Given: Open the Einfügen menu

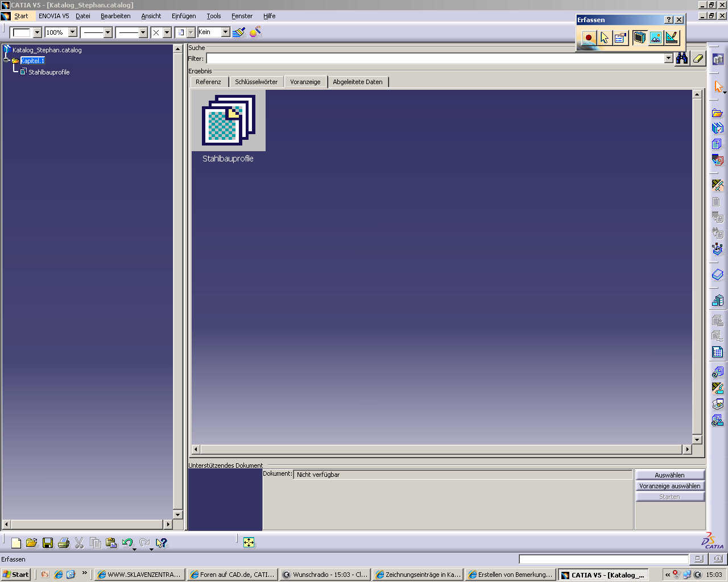Looking at the screenshot, I should [184, 16].
